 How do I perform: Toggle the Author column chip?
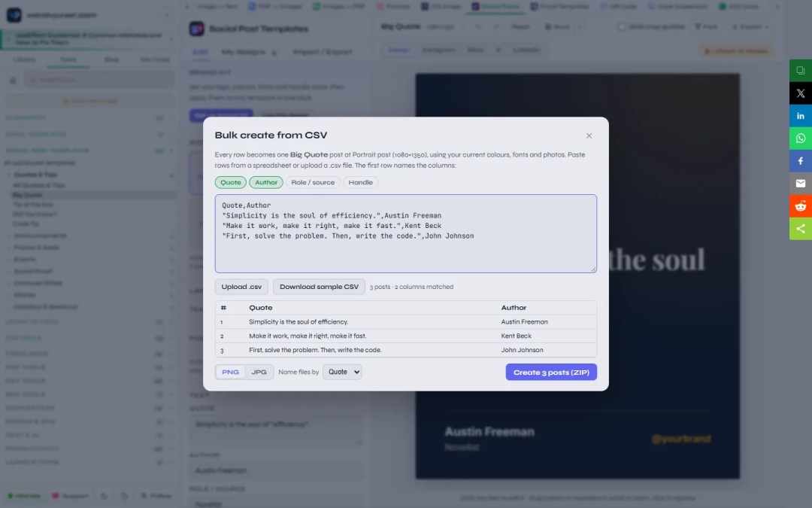(x=266, y=182)
